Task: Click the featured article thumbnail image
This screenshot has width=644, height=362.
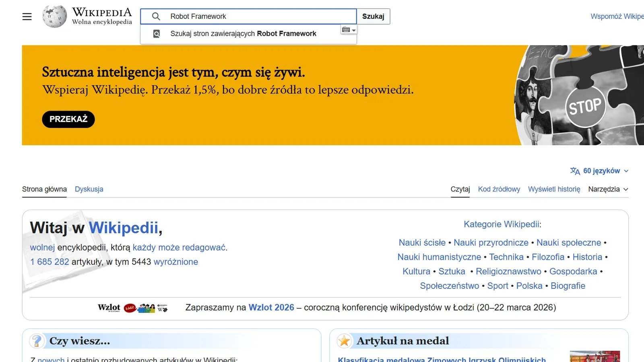Action: tap(595, 356)
